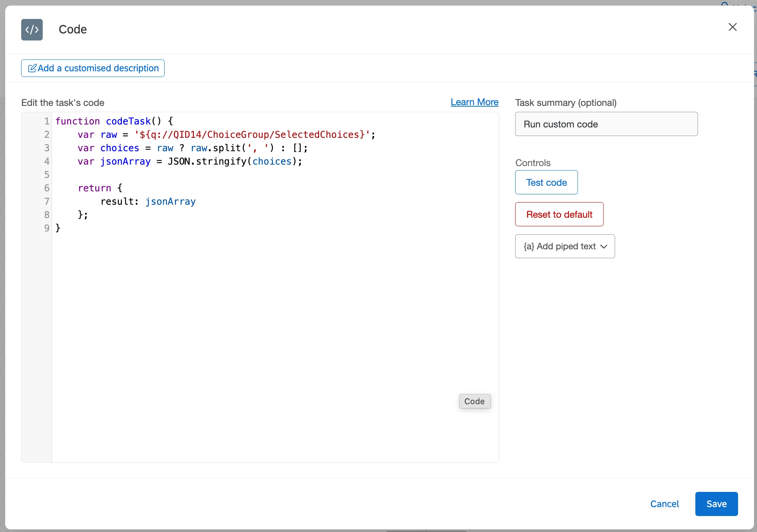Viewport: 757px width, 532px height.
Task: Open the Learn More link
Action: pyautogui.click(x=474, y=102)
